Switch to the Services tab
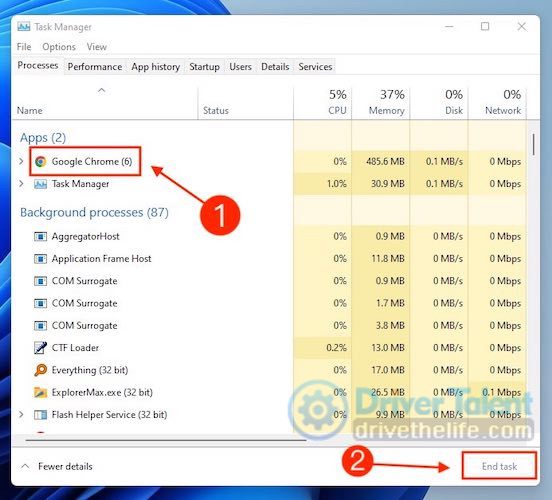The width and height of the screenshot is (552, 500). pyautogui.click(x=315, y=67)
